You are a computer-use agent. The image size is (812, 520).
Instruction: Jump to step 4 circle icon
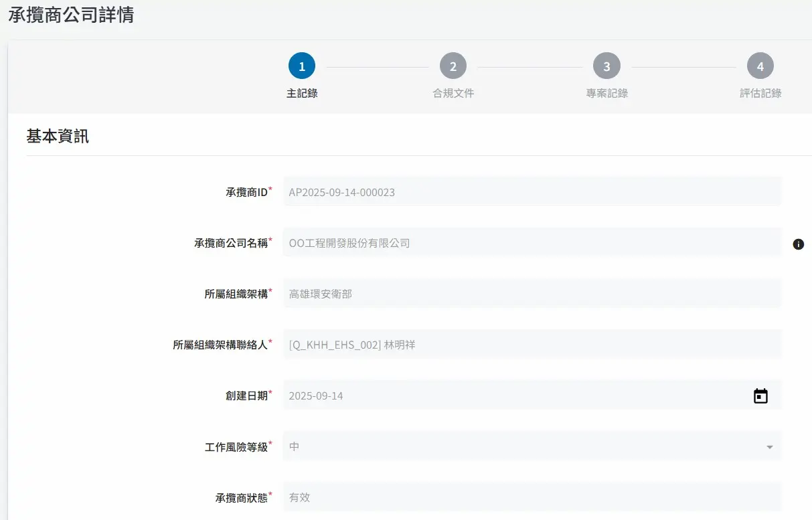pos(760,66)
